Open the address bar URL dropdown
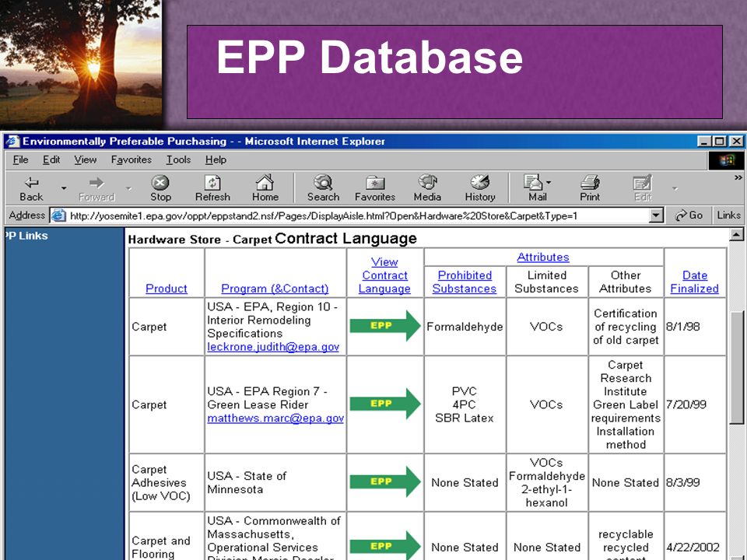Image resolution: width=747 pixels, height=560 pixels. [x=656, y=215]
